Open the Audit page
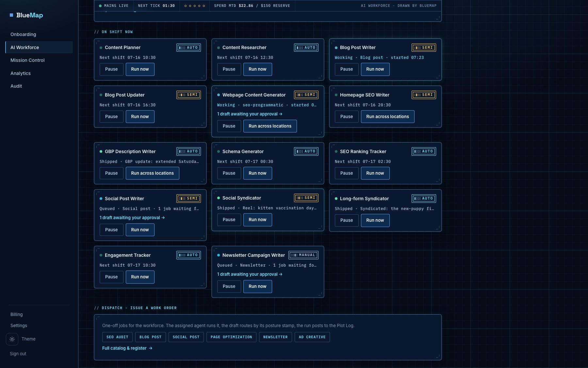 click(x=39, y=86)
